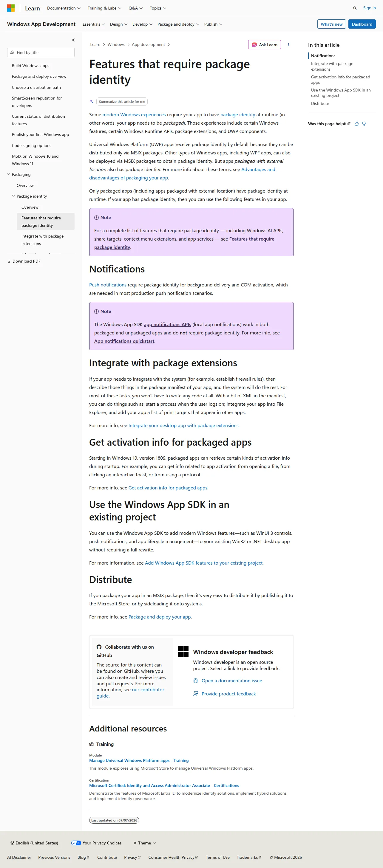Open modern Windows experiences link
This screenshot has width=383, height=868.
point(134,115)
